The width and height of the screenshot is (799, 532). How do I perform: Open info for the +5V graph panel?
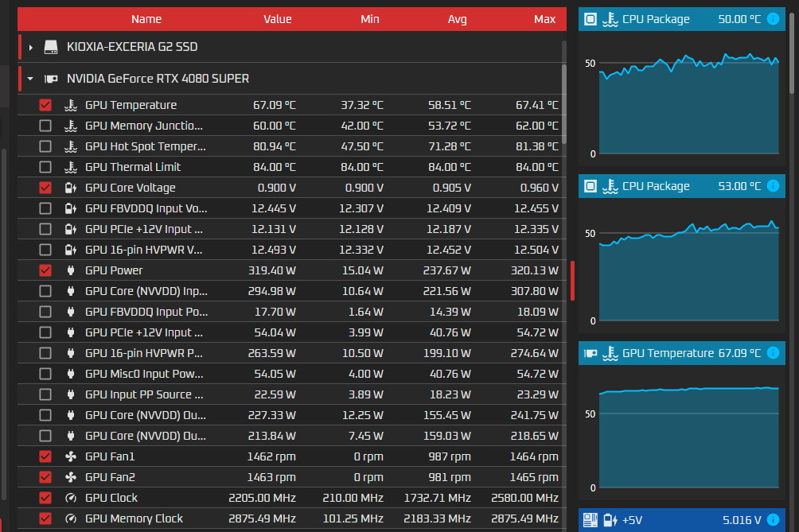[x=773, y=520]
